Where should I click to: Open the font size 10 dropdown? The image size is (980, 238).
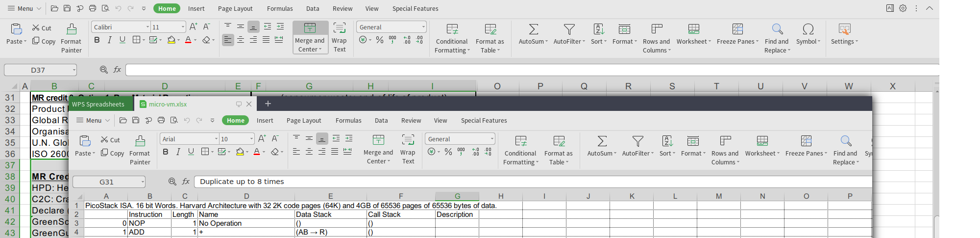click(251, 139)
